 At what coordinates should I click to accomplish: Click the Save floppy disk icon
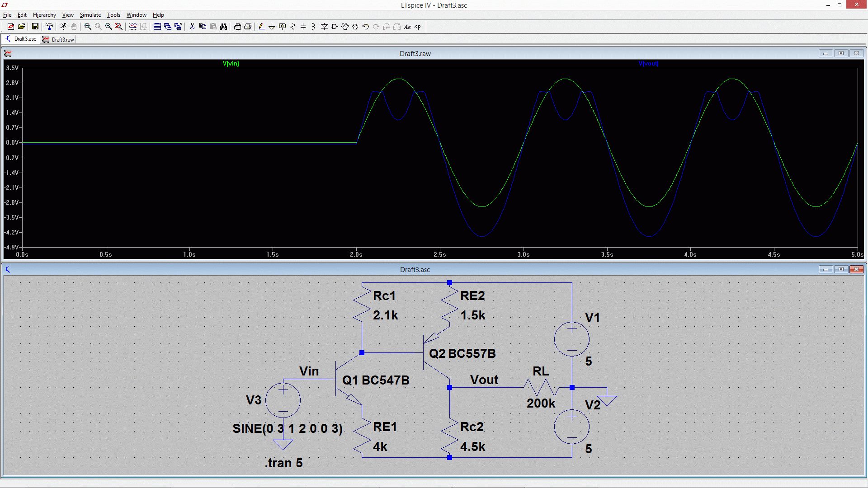coord(35,27)
